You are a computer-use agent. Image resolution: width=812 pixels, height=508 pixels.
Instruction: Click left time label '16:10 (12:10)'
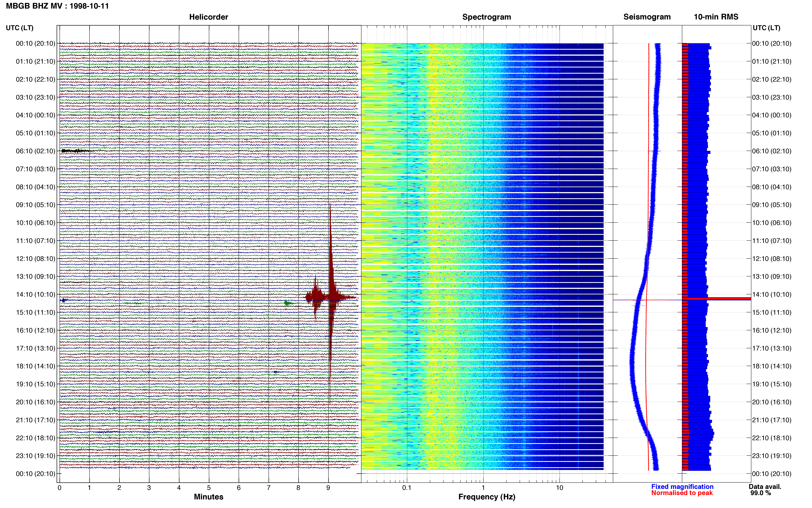[x=36, y=330]
